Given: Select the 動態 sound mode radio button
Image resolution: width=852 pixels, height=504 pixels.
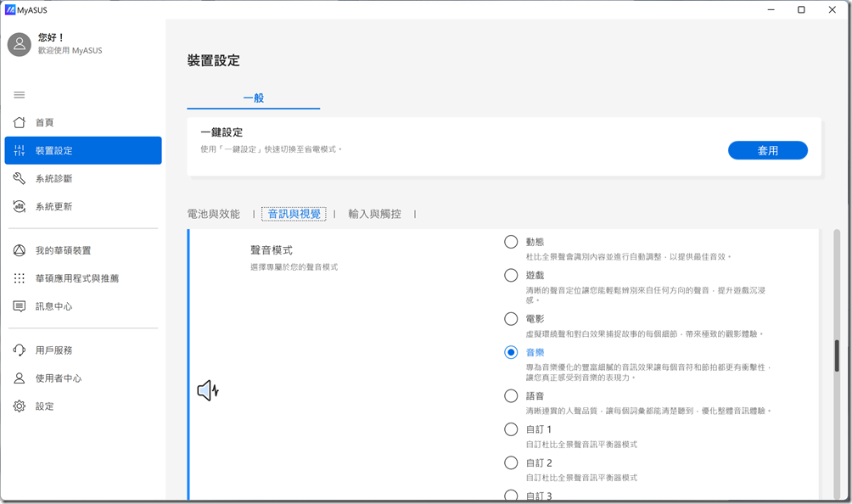Looking at the screenshot, I should tap(511, 242).
